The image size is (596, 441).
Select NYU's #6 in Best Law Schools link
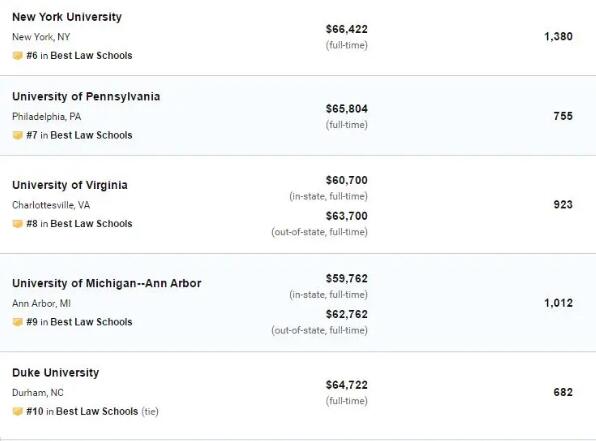79,56
